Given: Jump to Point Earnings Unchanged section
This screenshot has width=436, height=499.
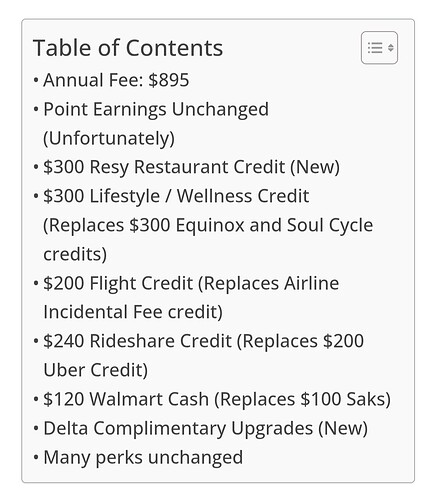Looking at the screenshot, I should coord(156,109).
